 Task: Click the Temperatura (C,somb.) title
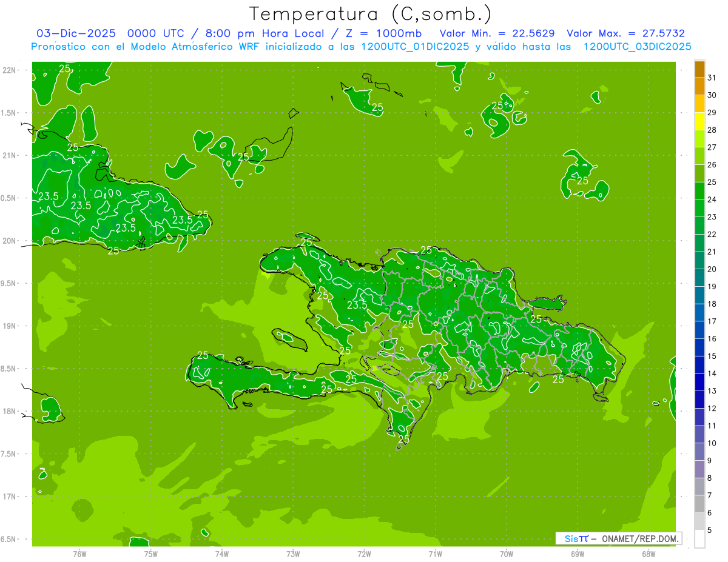click(x=371, y=14)
